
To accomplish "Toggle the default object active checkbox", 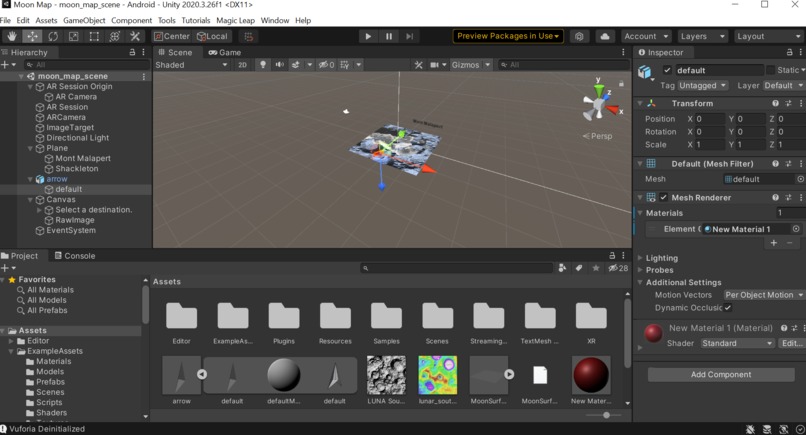I will coord(667,70).
